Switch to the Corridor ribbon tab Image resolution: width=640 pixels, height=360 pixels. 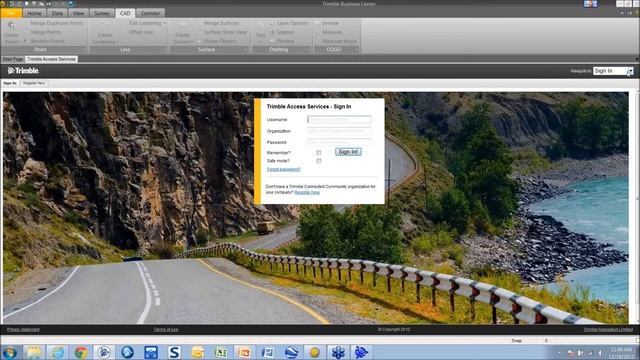(150, 13)
